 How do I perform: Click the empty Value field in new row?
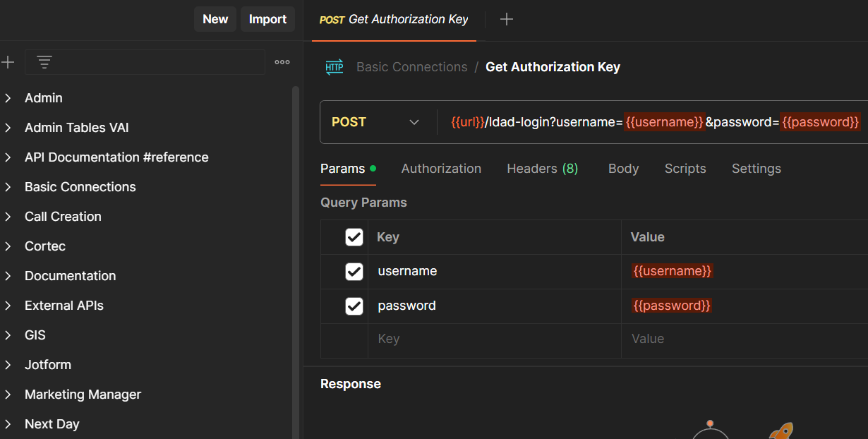tap(745, 339)
